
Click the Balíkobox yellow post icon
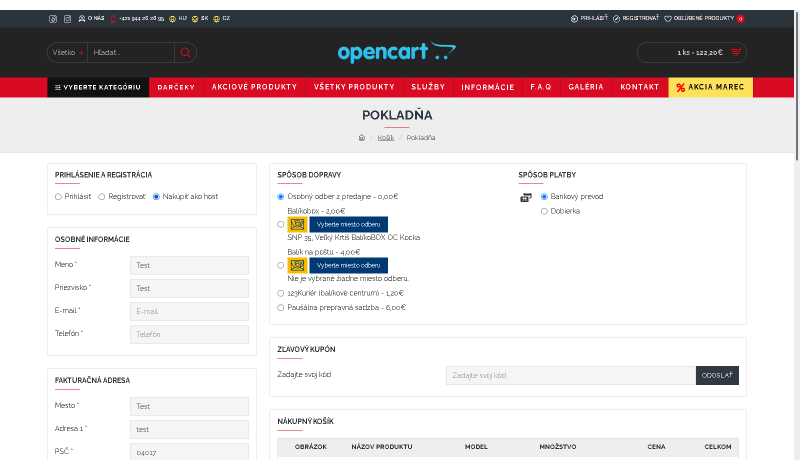tap(297, 225)
